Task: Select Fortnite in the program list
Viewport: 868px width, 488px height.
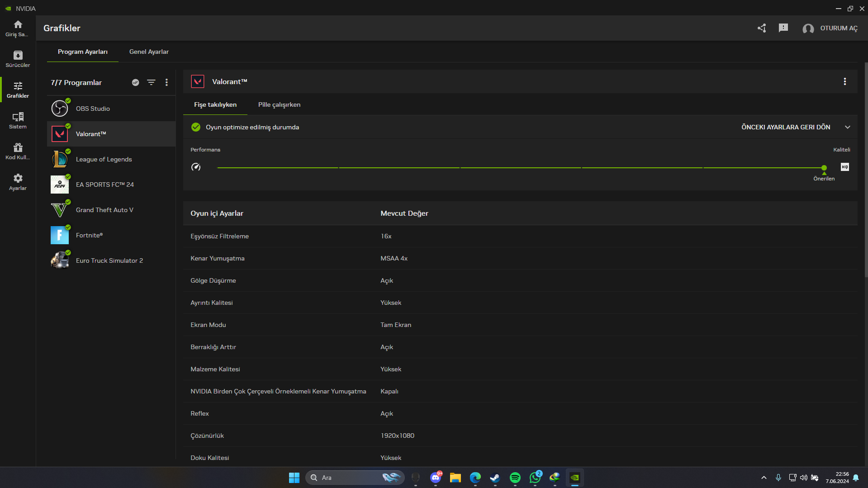Action: 111,235
